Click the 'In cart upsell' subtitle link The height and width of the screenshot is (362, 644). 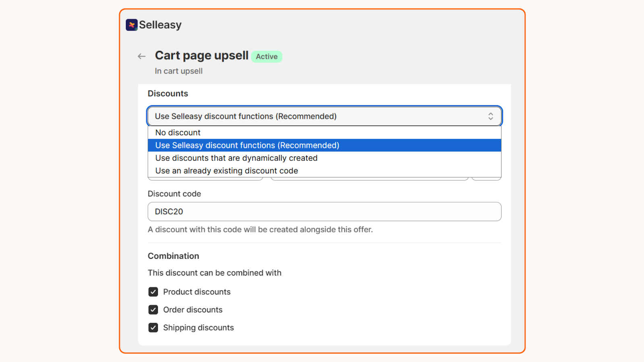pos(178,71)
